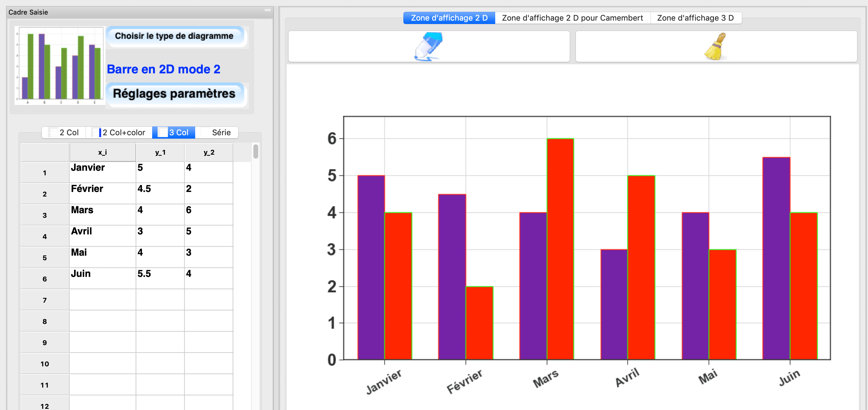
Task: Switch to the Zone d'affichage 3 D tab
Action: 696,18
